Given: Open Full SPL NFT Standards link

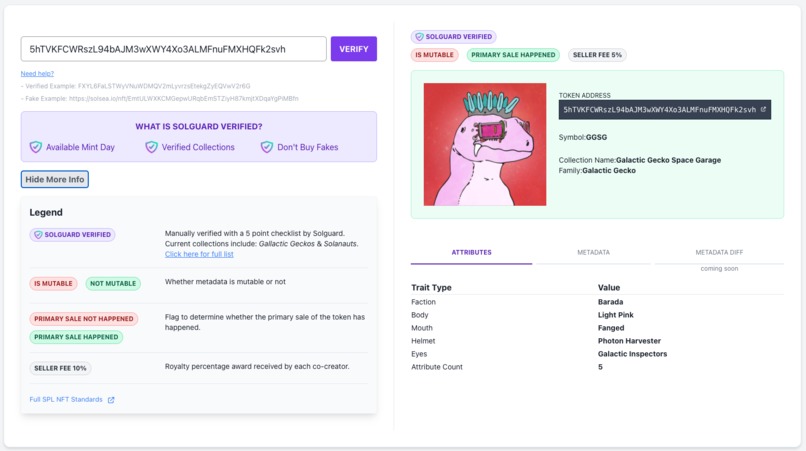Looking at the screenshot, I should (66, 400).
